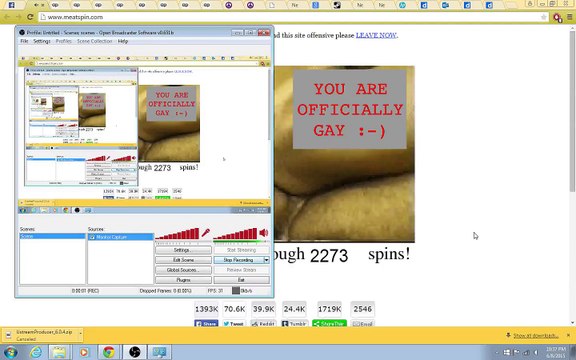Open the Scene Collection menu
The width and height of the screenshot is (576, 360).
pyautogui.click(x=94, y=41)
